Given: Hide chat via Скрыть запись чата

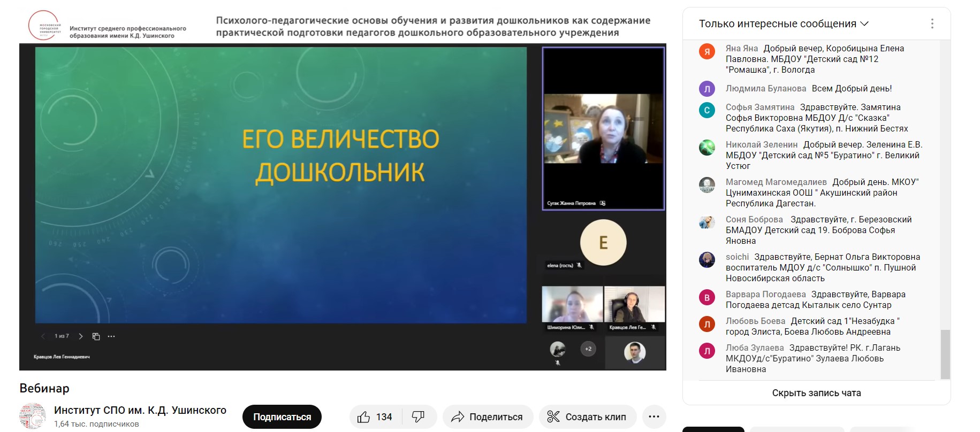Looking at the screenshot, I should (816, 393).
